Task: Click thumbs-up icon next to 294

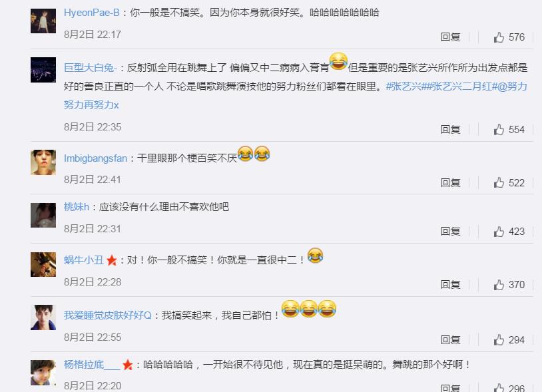Action: (x=499, y=340)
